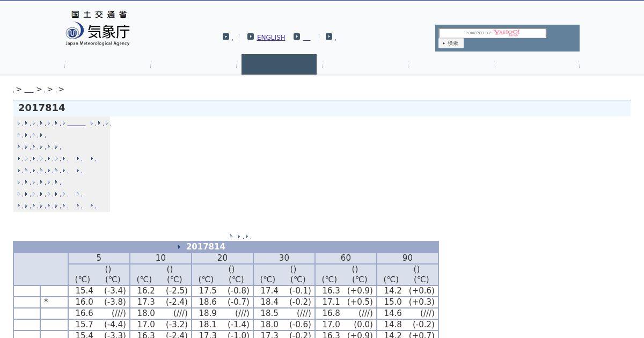Select the table cell 16.0
This screenshot has width=644, height=338.
pos(84,302)
